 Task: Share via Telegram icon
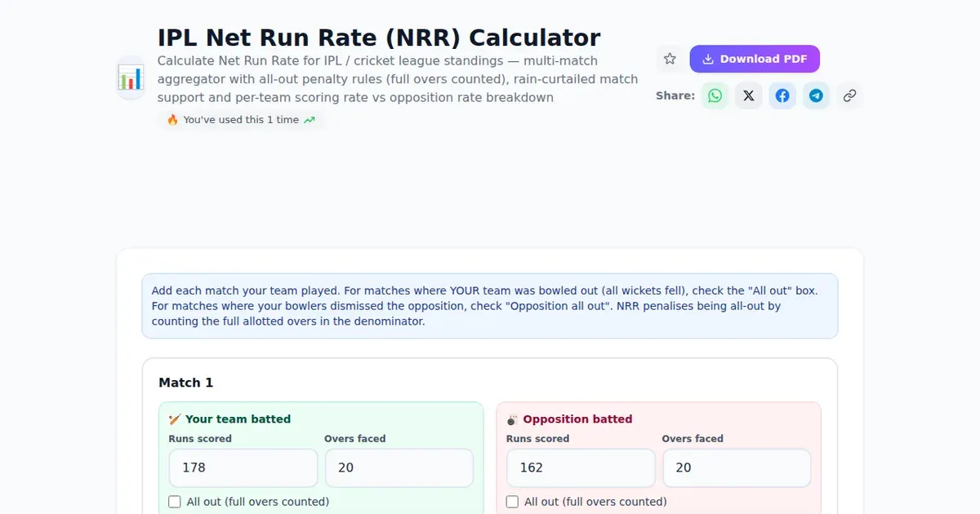click(816, 95)
